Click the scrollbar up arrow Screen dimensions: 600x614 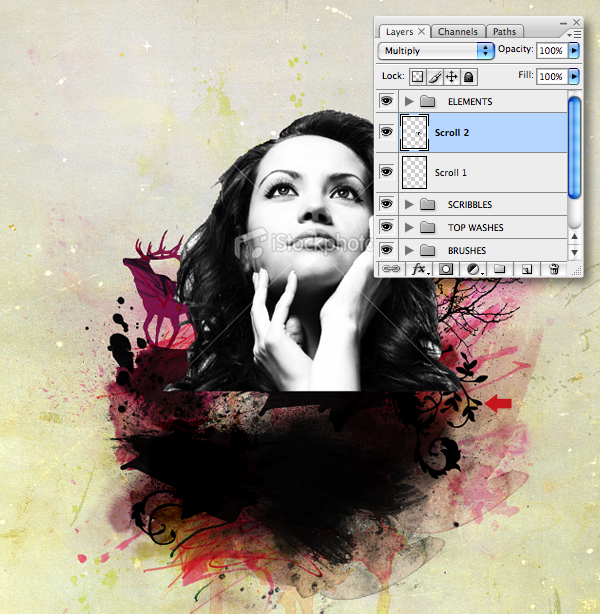574,236
